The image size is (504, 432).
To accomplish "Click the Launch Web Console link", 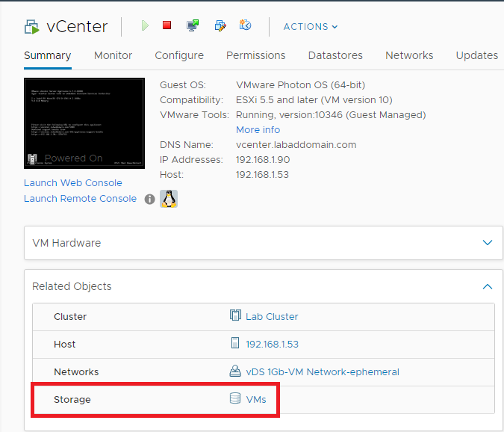I will (x=72, y=182).
